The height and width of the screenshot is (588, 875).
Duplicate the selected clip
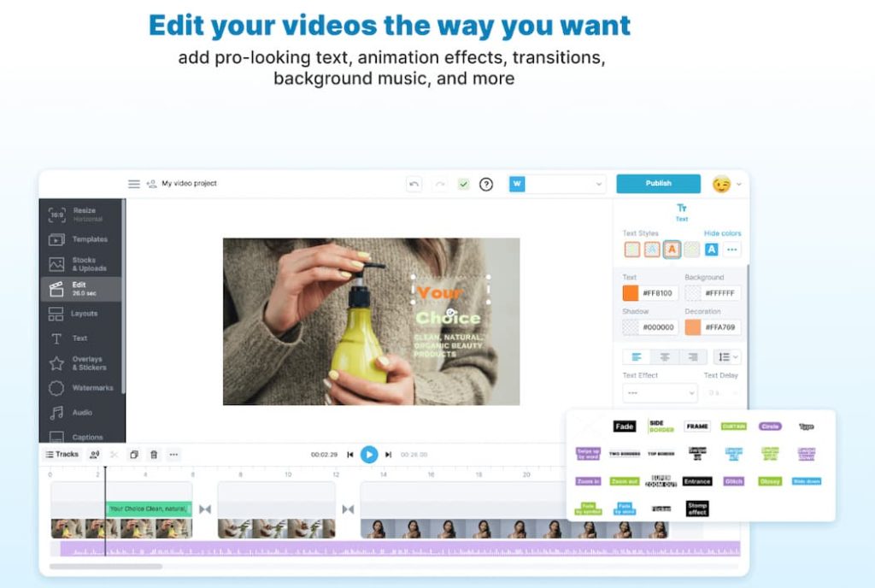tap(134, 455)
